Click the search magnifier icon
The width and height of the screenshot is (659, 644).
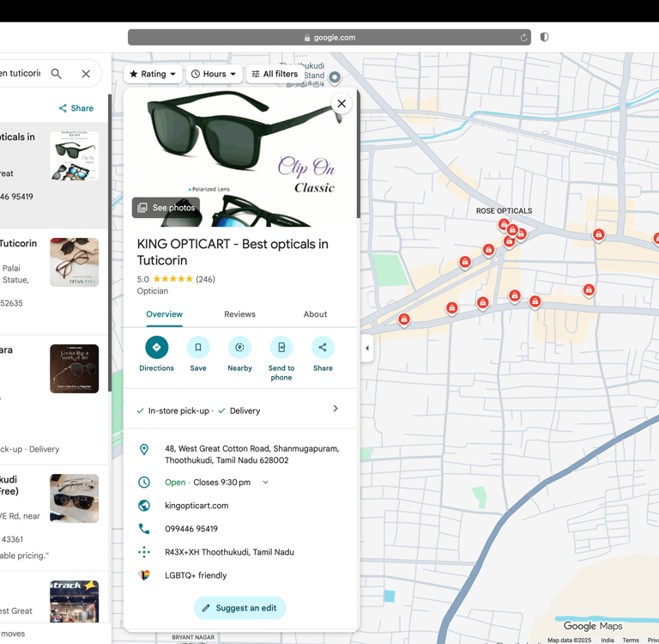(57, 74)
